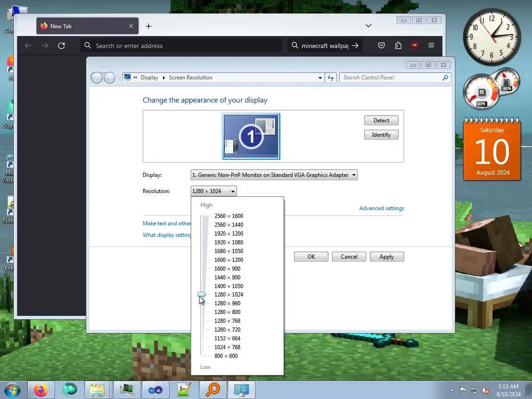Screen dimensions: 532x399
Task: Select 800 × 600 resolution
Action: click(x=226, y=356)
